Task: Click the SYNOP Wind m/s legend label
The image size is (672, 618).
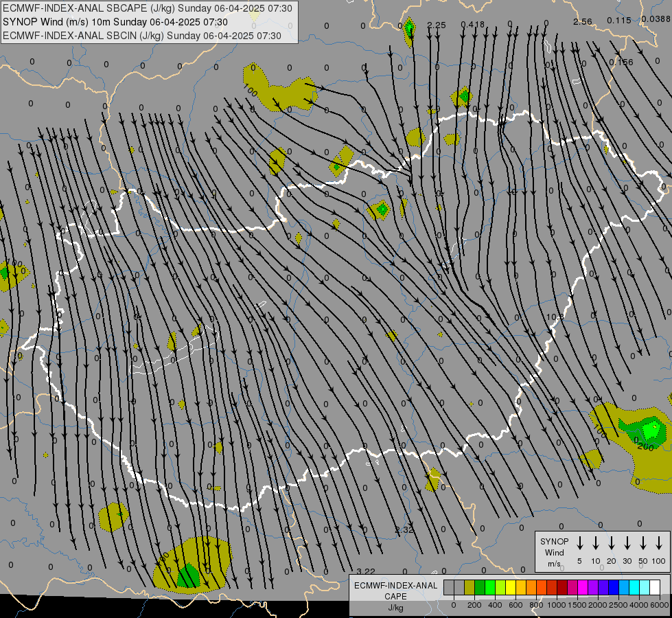Action: click(x=554, y=552)
